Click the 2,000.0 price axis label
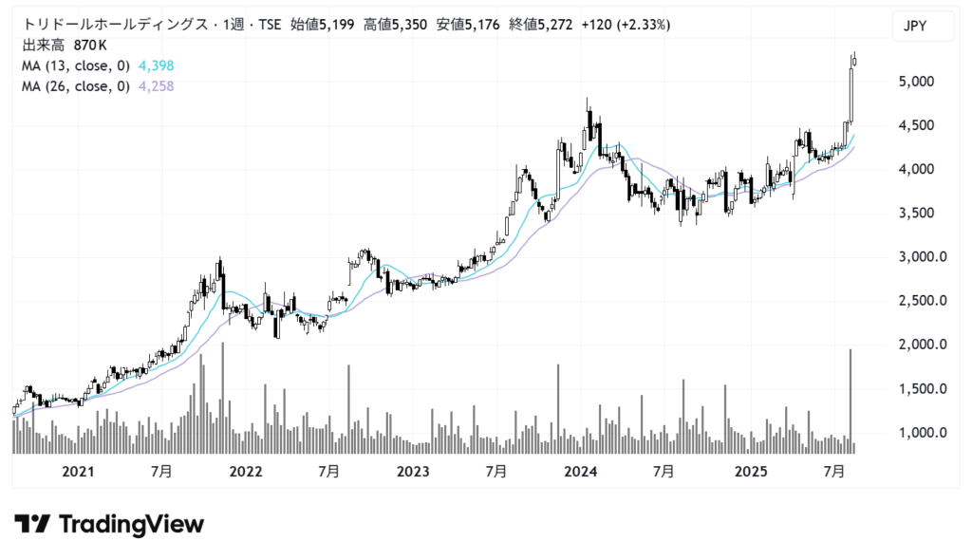The width and height of the screenshot is (972, 560). (x=923, y=345)
